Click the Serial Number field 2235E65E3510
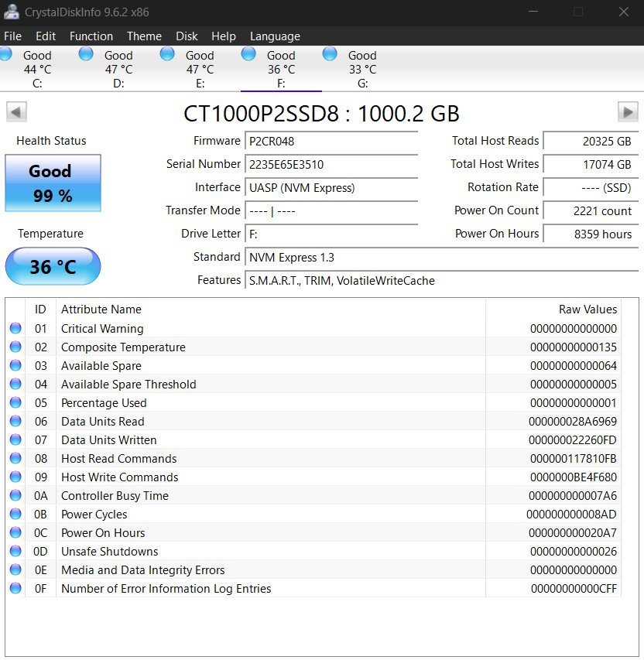 coord(331,164)
